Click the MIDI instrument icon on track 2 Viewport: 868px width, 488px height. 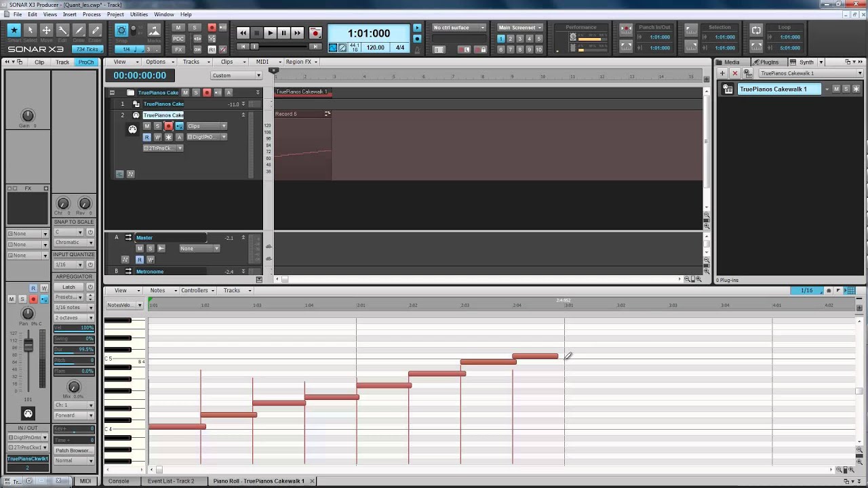click(x=133, y=129)
